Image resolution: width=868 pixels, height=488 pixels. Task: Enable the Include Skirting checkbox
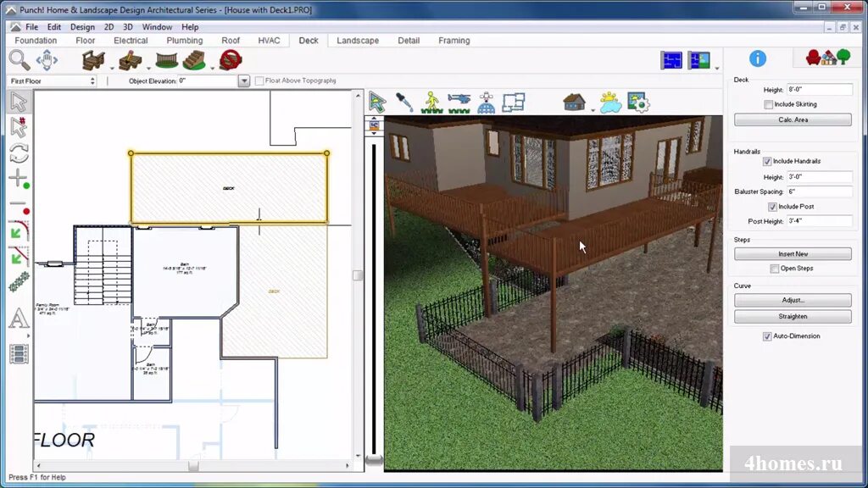(x=768, y=104)
